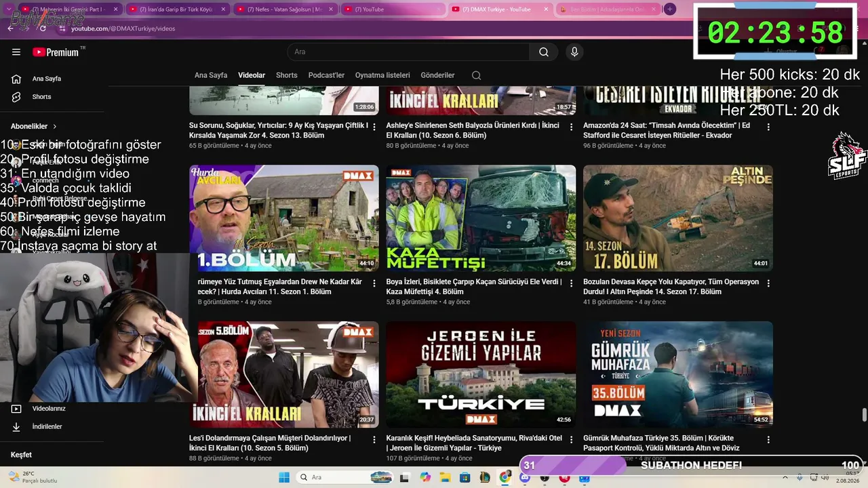Open the Su Sorunu, Soğuklar, Yırtıcılar video title
The width and height of the screenshot is (868, 488).
click(x=279, y=131)
